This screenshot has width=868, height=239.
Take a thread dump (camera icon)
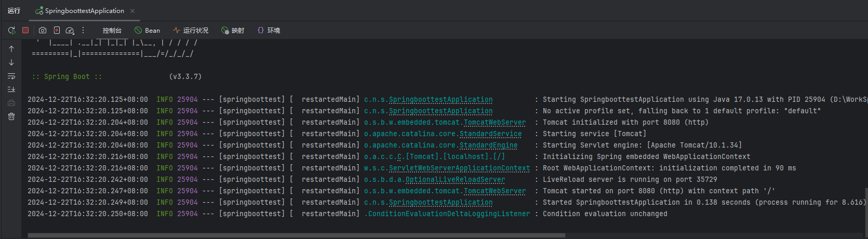coord(43,31)
